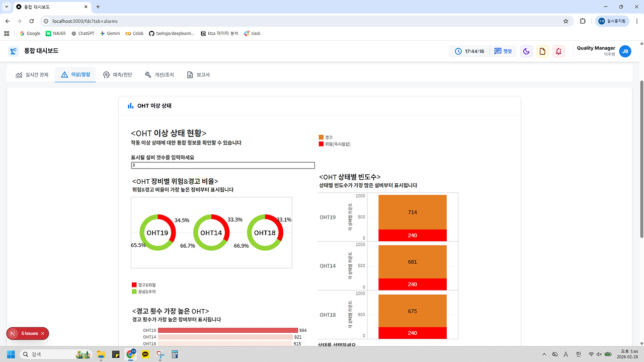This screenshot has width=644, height=362.
Task: Select the 이상/알람 tab
Action: coord(75,75)
